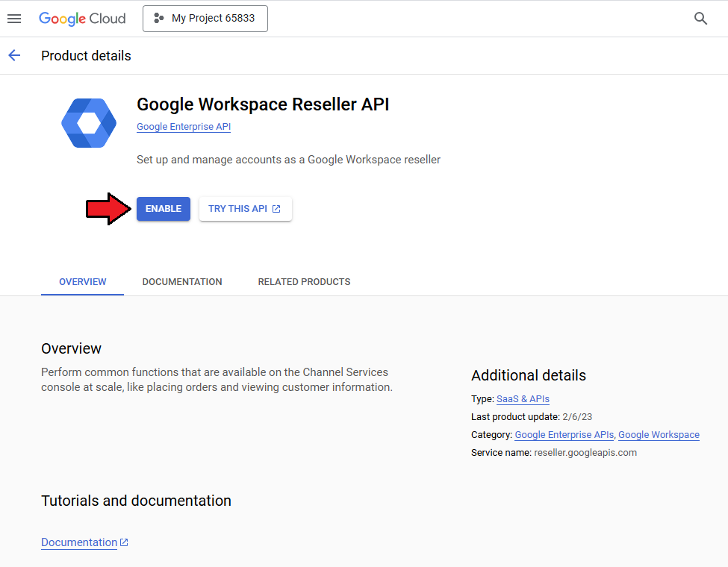
Task: Open the hamburger navigation menu
Action: (14, 19)
